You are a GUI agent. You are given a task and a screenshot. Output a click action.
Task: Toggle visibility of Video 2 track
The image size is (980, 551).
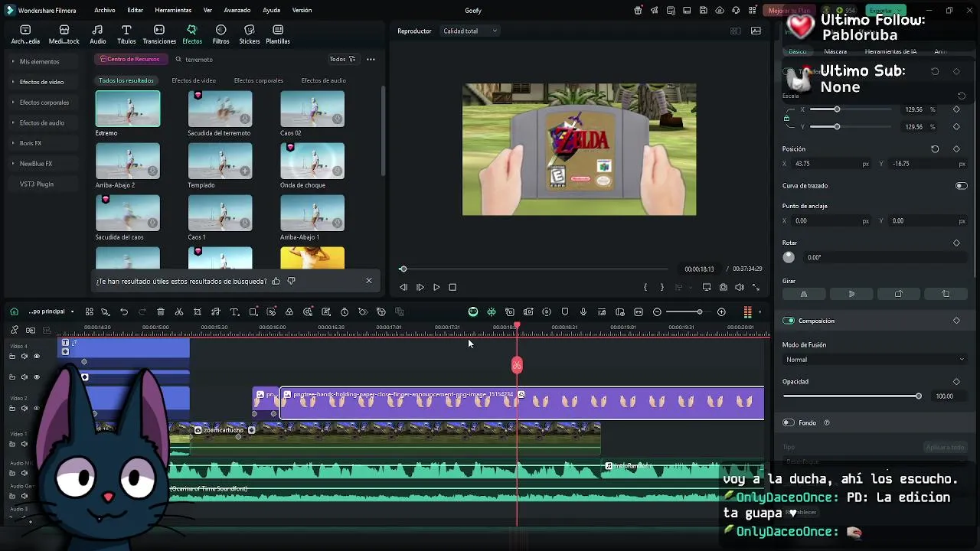[x=36, y=408]
